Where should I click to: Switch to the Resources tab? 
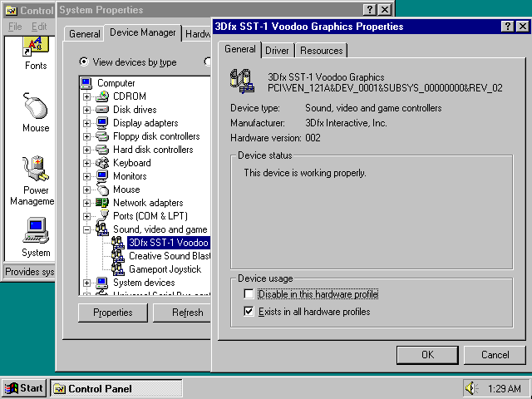pos(322,51)
